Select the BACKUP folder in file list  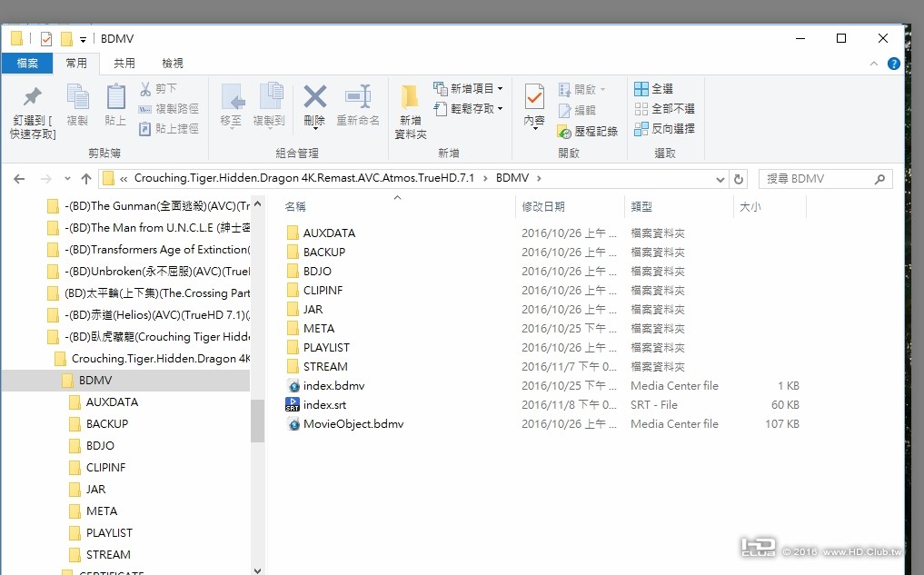point(324,253)
